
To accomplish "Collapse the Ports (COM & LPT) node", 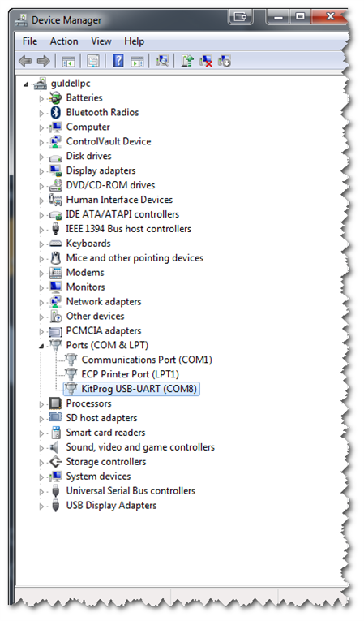I will 41,346.
